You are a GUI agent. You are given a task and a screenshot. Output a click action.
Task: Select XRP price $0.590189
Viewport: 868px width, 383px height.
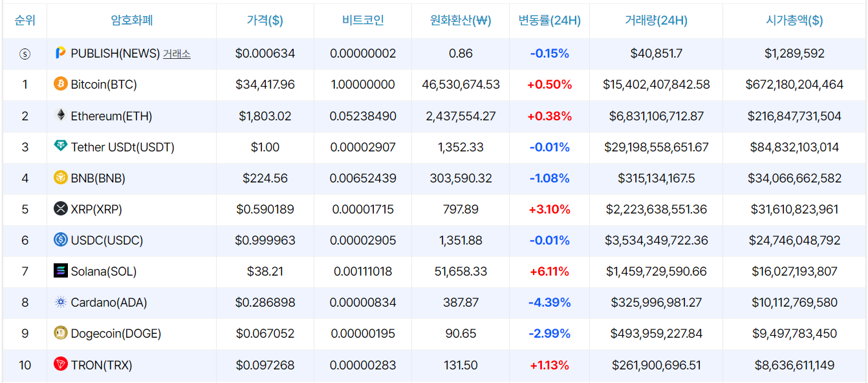pyautogui.click(x=265, y=209)
